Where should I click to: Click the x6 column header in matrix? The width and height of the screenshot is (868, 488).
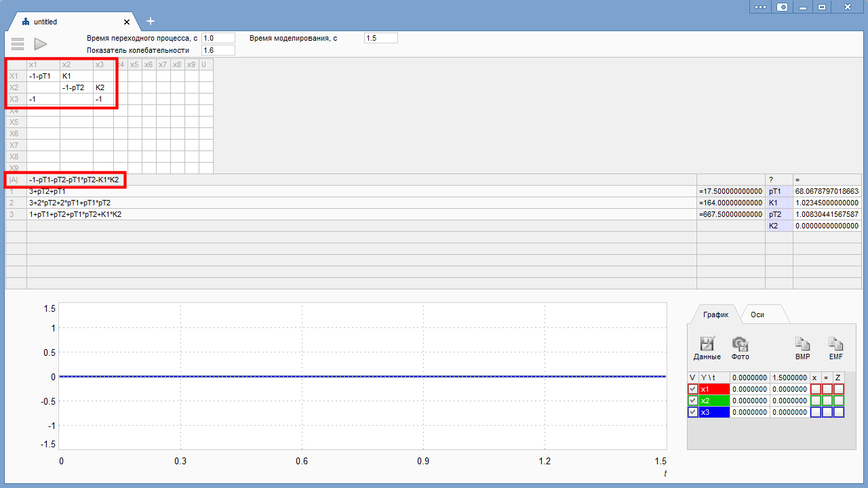point(149,64)
